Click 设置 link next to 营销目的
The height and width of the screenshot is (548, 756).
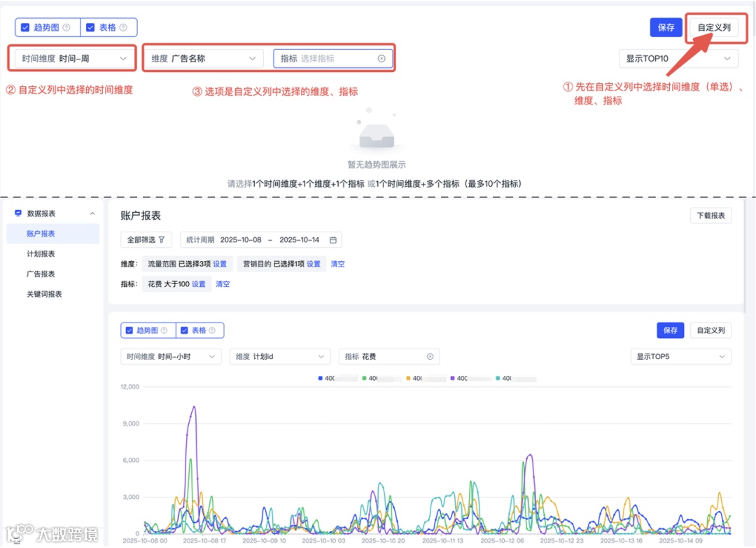click(314, 264)
